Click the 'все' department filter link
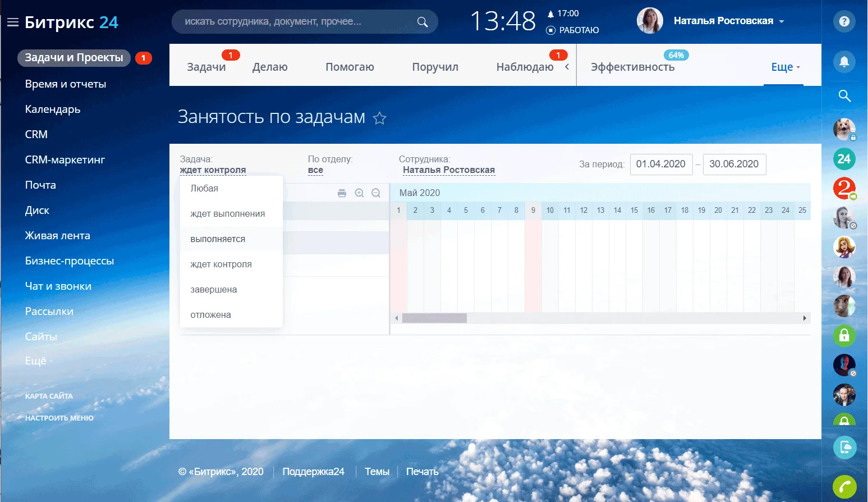Image resolution: width=868 pixels, height=502 pixels. pos(315,170)
